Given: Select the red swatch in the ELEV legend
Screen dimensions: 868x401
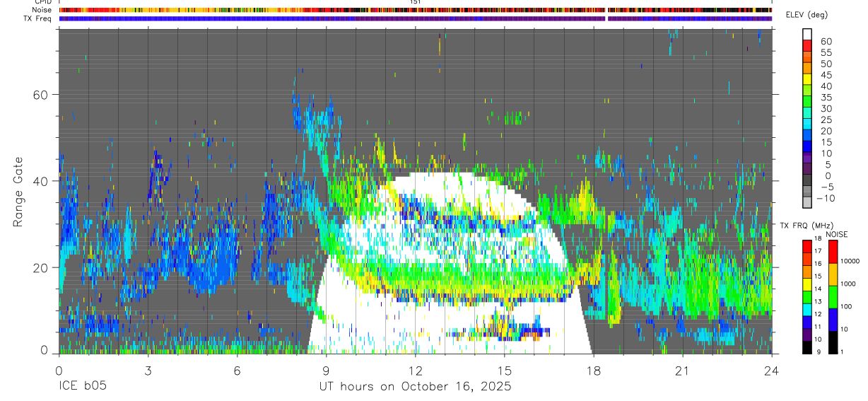Looking at the screenshot, I should coord(807,45).
